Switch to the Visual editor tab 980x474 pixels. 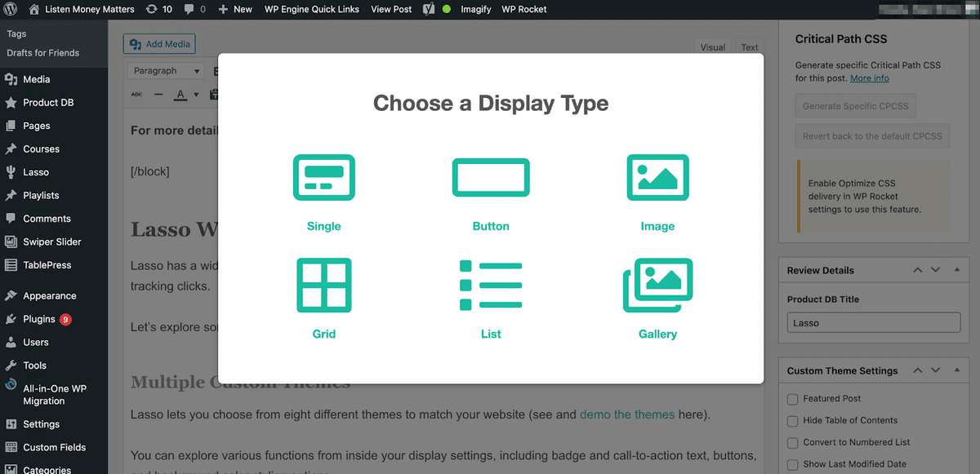click(x=713, y=47)
